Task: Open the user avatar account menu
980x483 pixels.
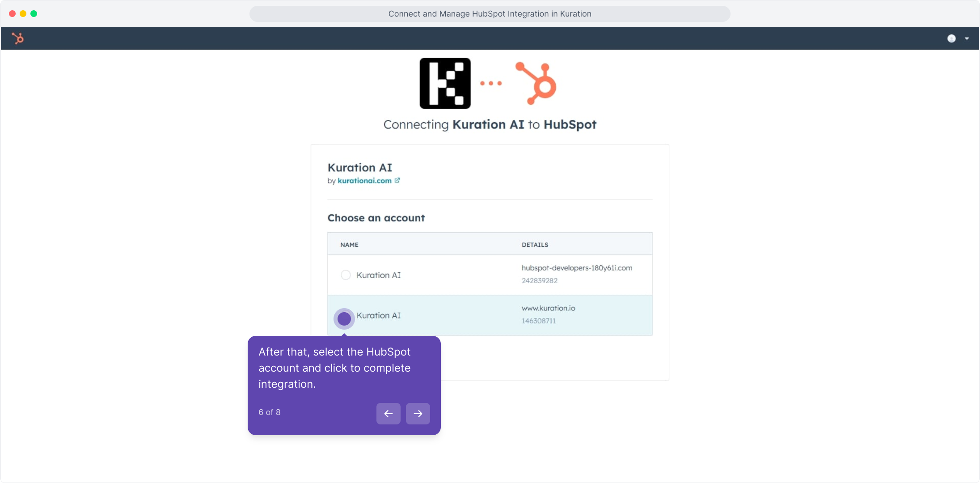Action: pyautogui.click(x=951, y=38)
